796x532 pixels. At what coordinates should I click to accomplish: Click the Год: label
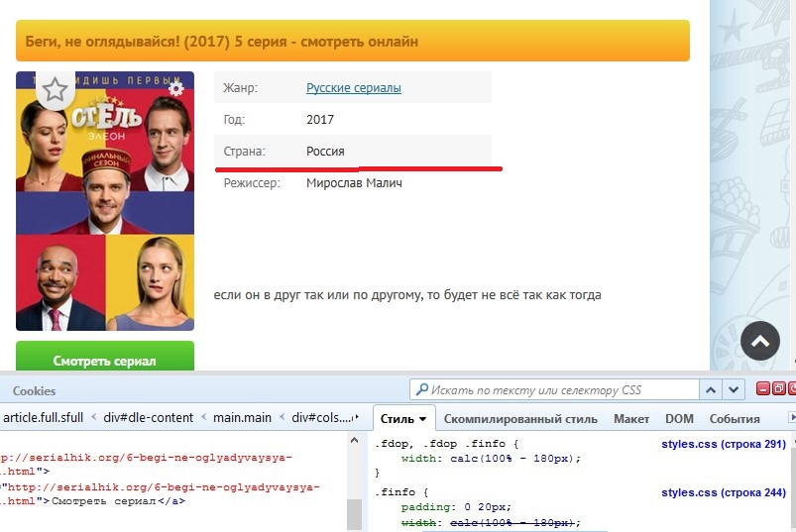tap(234, 120)
